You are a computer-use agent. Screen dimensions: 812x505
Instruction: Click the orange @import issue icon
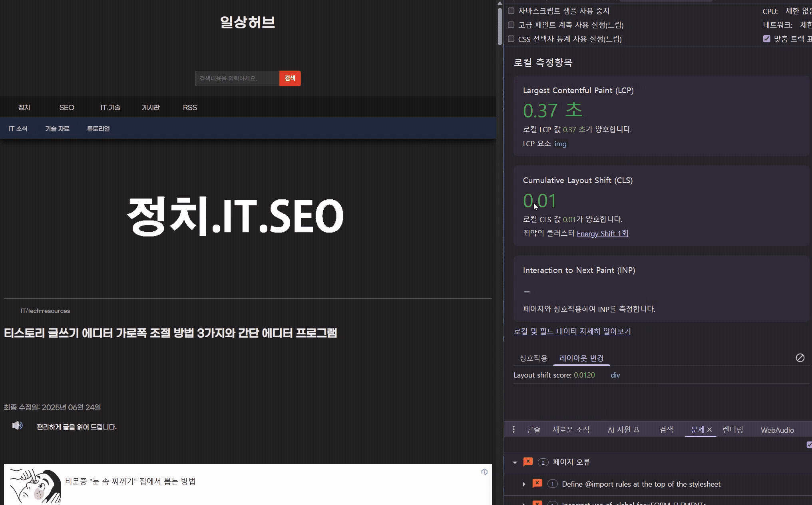coord(537,484)
